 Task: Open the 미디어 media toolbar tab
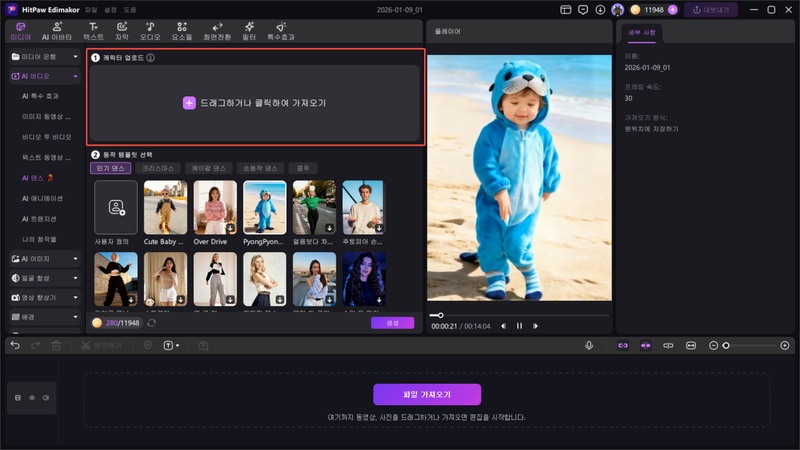click(20, 31)
